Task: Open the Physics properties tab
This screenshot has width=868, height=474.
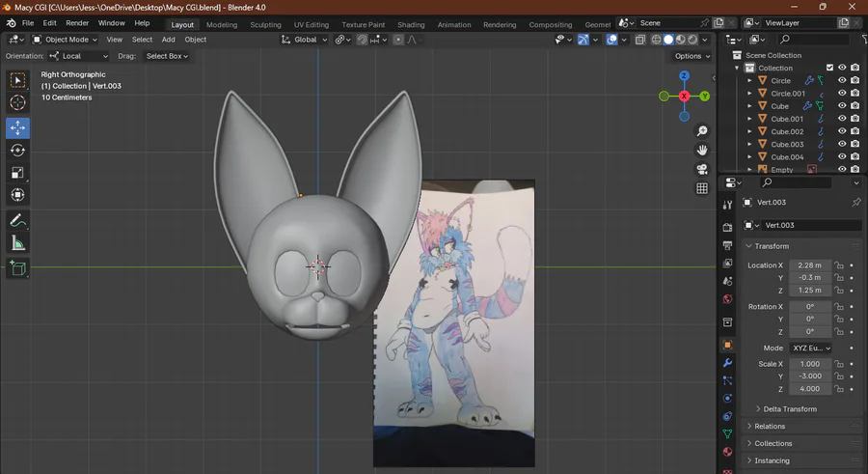Action: click(727, 398)
